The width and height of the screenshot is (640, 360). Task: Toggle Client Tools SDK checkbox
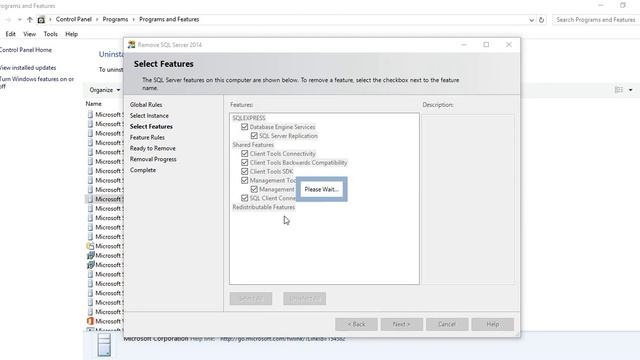coord(244,171)
